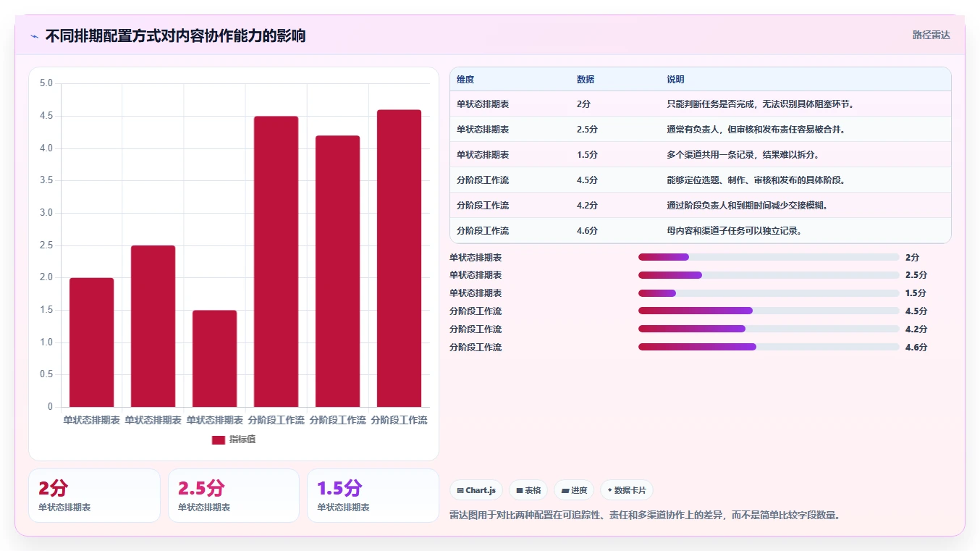Click the 分阶段工作流 label of the 4.5分 progress row
980x551 pixels.
(x=476, y=311)
